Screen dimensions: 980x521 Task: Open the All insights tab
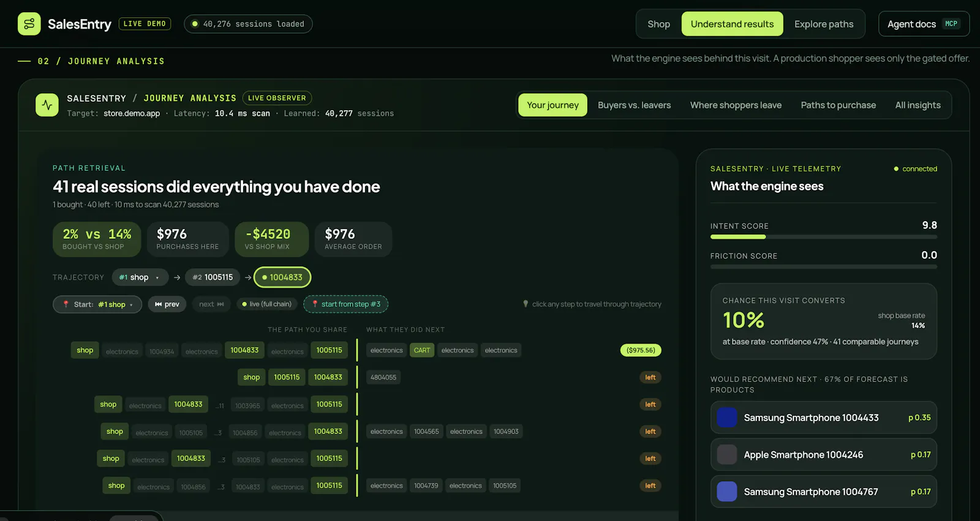918,105
